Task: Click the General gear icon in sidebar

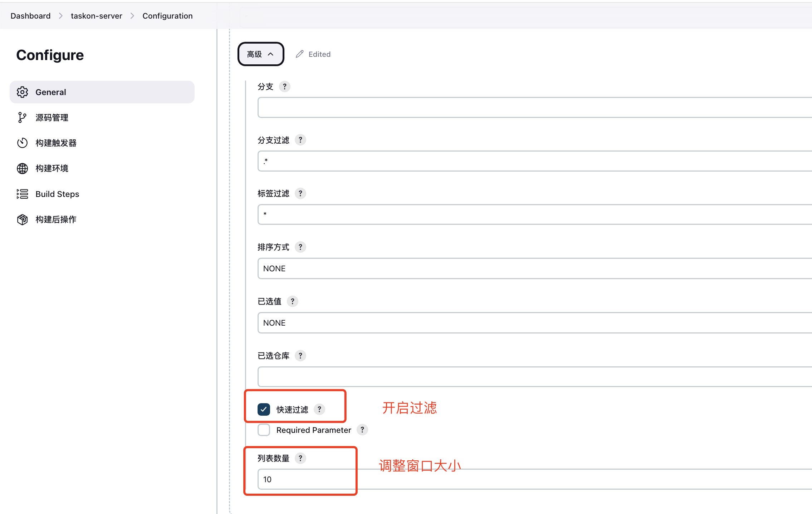Action: click(x=22, y=92)
